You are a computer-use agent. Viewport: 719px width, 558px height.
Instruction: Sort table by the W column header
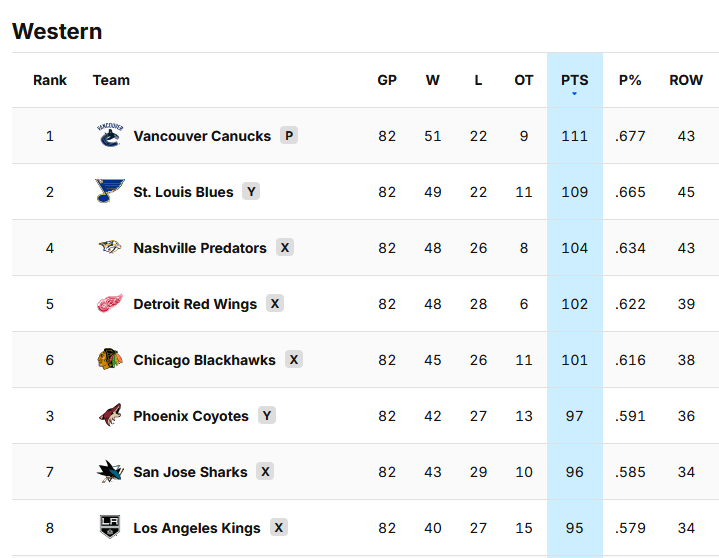(x=433, y=80)
